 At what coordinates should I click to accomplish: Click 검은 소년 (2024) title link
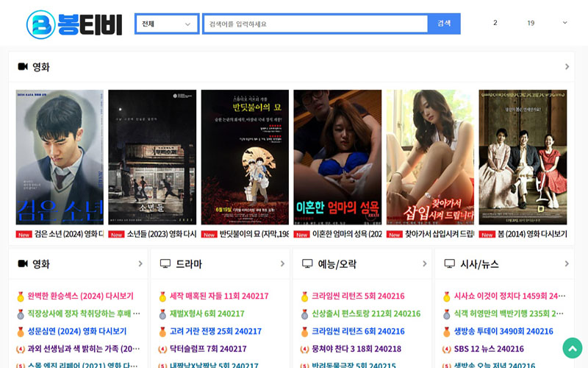[x=69, y=234]
